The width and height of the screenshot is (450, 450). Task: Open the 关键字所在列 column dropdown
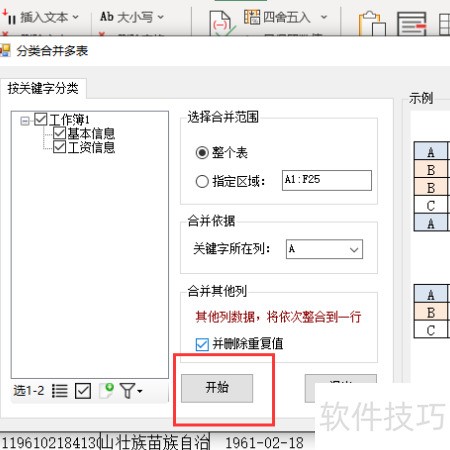tap(324, 249)
